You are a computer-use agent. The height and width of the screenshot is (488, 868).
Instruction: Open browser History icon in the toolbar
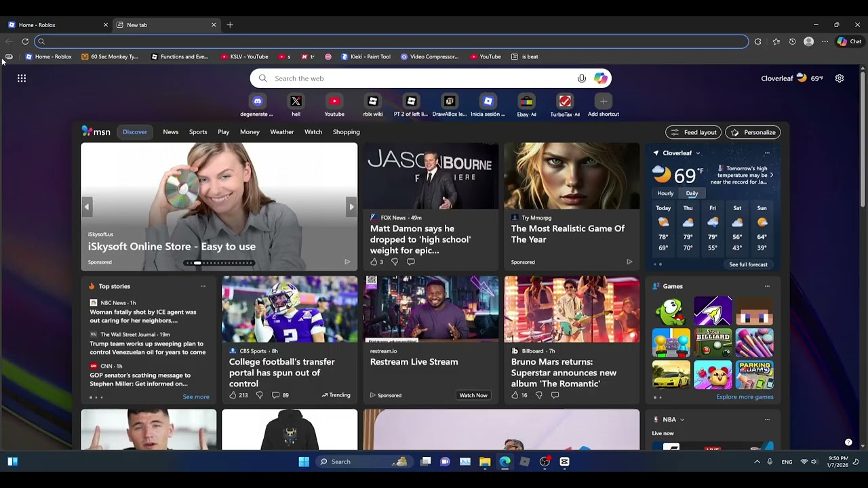pos(792,41)
